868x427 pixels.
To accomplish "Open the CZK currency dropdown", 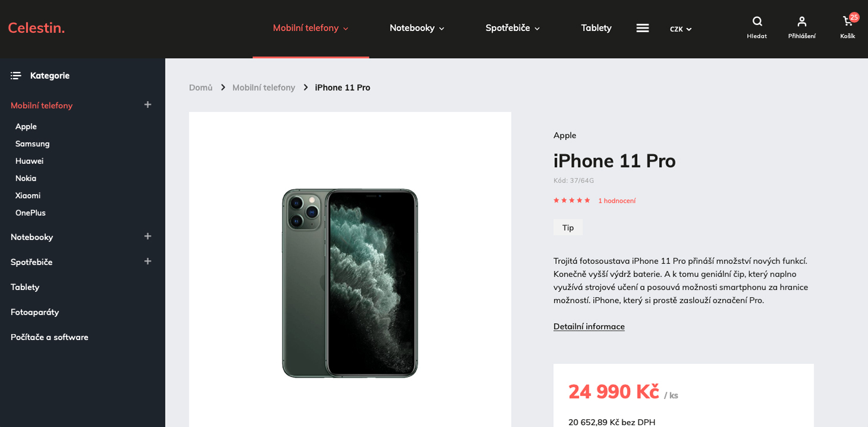I will point(681,29).
